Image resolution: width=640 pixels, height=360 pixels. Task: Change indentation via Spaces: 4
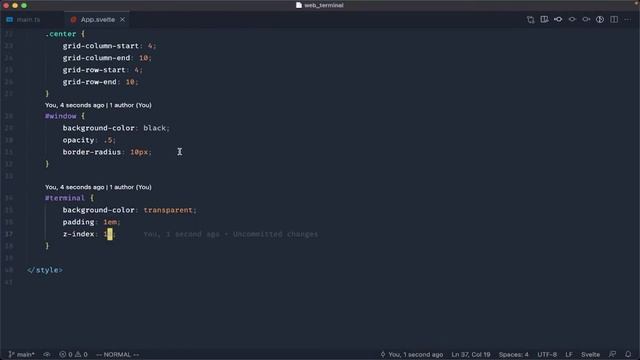coord(513,354)
